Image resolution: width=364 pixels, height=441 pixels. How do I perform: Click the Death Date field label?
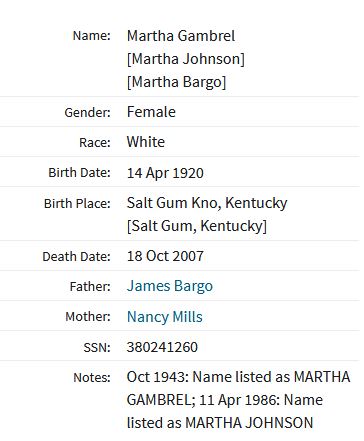tap(76, 256)
